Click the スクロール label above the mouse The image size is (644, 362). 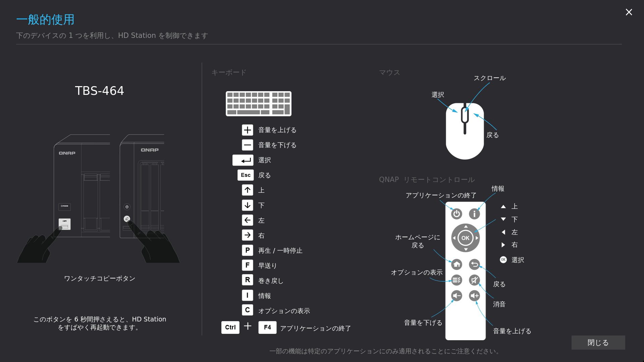pos(489,78)
